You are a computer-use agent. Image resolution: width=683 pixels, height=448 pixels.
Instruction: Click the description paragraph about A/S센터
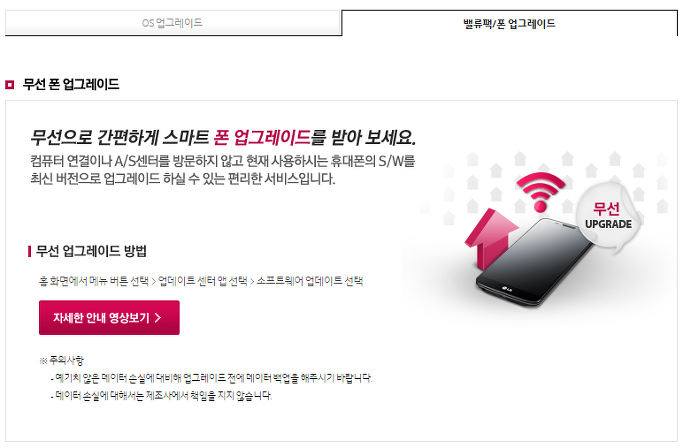pos(223,170)
